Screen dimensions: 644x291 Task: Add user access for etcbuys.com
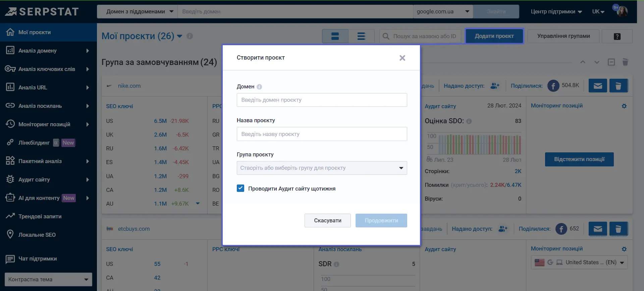point(503,229)
